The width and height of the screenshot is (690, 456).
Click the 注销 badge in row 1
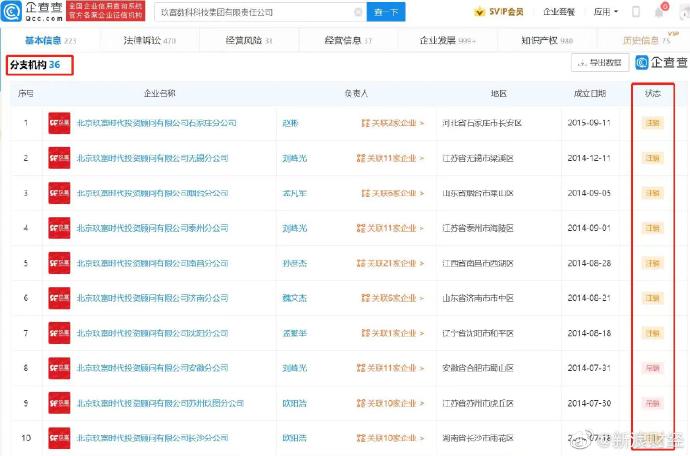point(653,123)
